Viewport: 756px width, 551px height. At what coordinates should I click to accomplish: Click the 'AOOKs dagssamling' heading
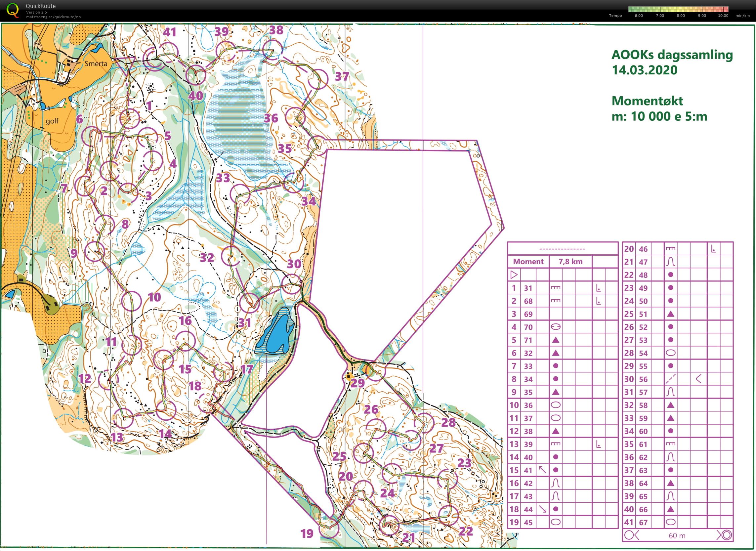[x=672, y=55]
